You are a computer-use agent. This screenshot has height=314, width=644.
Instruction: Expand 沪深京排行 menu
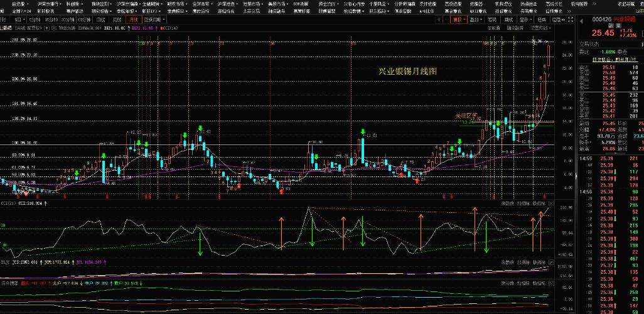50,4
